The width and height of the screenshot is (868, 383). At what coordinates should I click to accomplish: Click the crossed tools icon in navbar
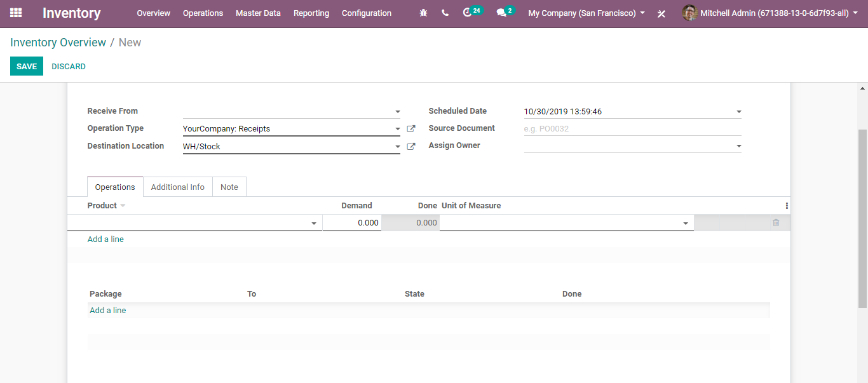pyautogui.click(x=661, y=13)
